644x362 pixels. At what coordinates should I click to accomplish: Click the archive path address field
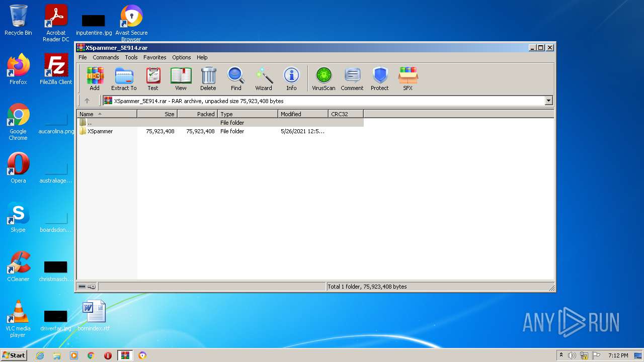click(324, 101)
